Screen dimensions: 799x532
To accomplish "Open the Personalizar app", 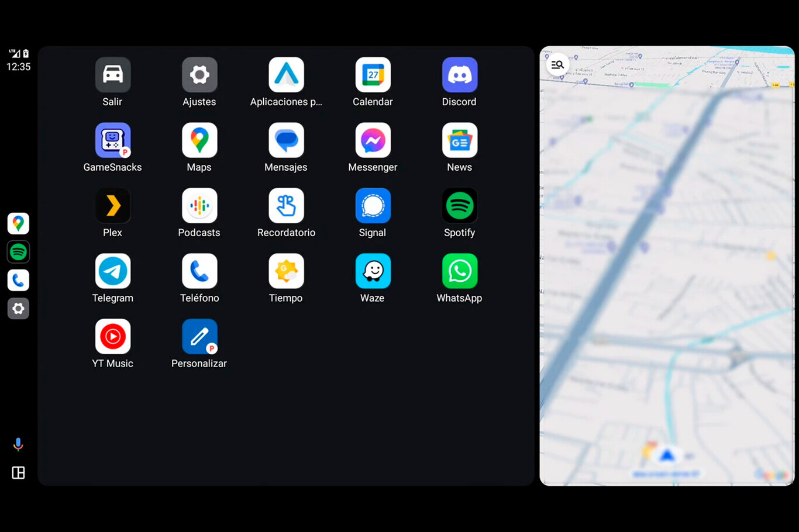I will click(199, 337).
